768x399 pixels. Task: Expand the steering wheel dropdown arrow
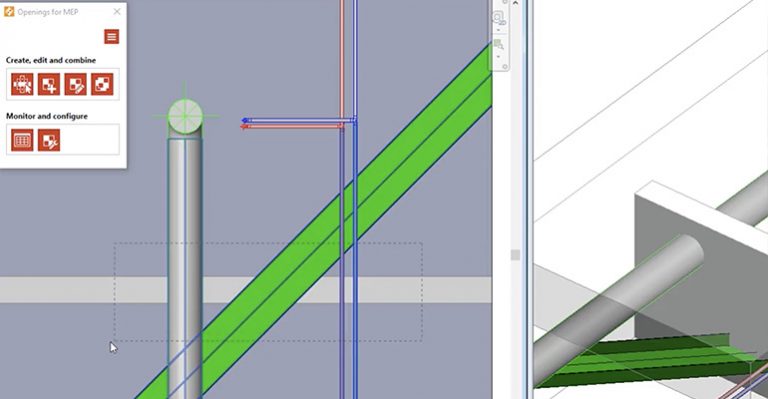pos(499,30)
